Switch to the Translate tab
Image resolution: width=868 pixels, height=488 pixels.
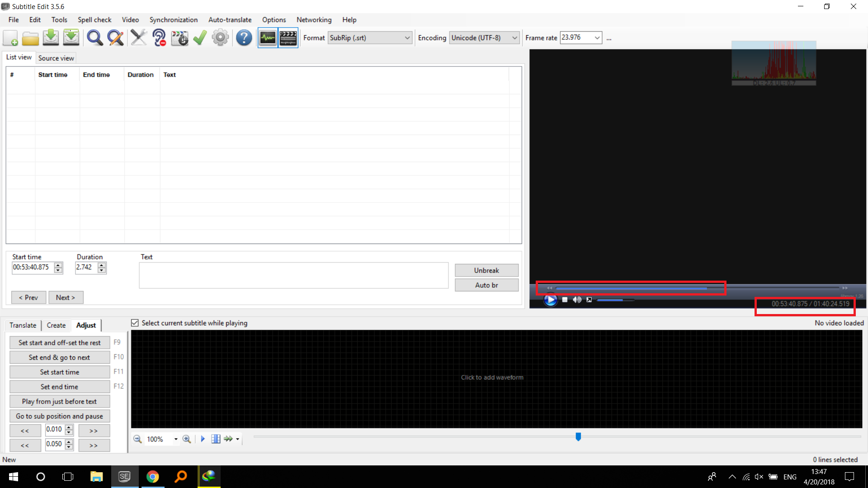click(23, 325)
